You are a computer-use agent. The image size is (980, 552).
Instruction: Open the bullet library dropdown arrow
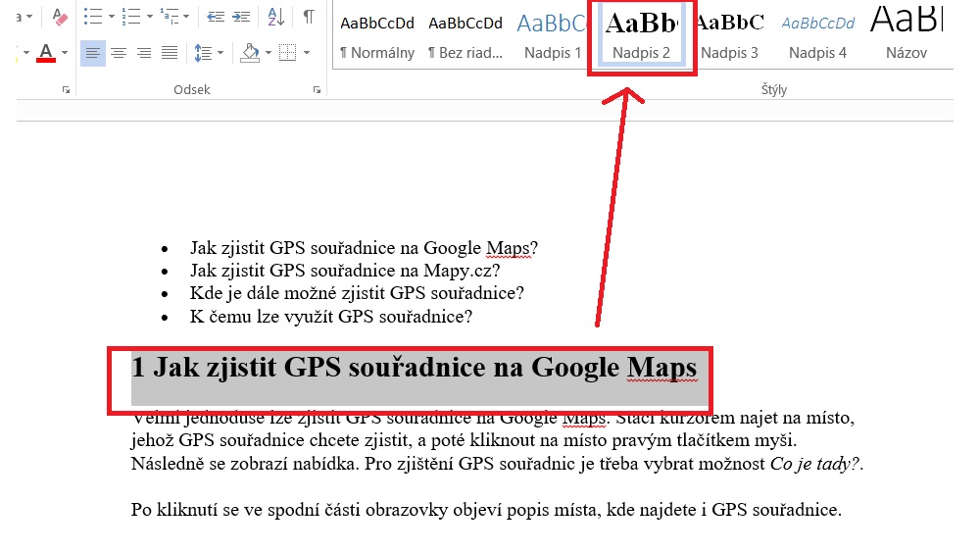click(112, 17)
